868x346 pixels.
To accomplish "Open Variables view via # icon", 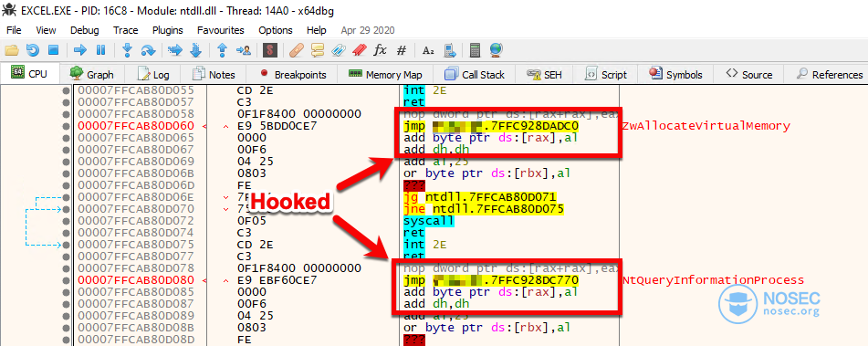I will [x=402, y=50].
